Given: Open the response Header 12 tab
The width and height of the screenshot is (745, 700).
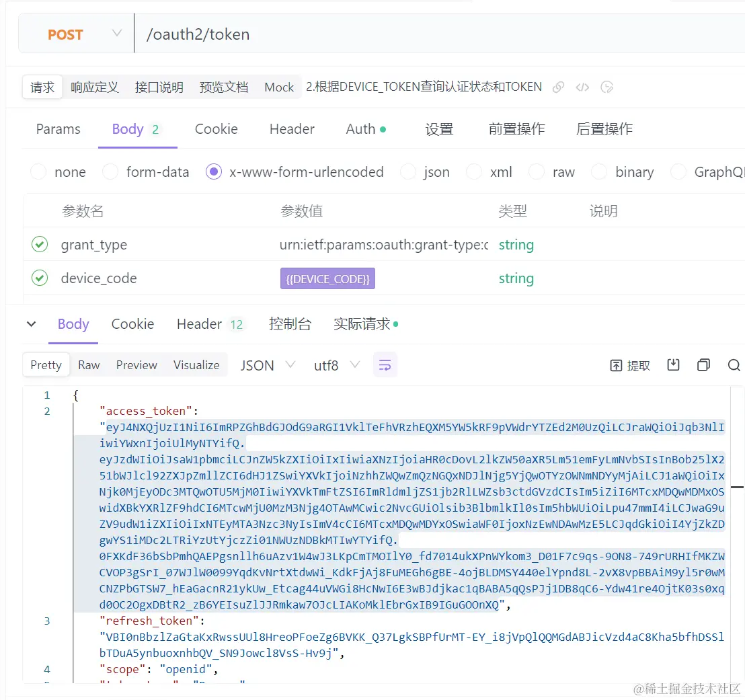Looking at the screenshot, I should click(x=210, y=324).
